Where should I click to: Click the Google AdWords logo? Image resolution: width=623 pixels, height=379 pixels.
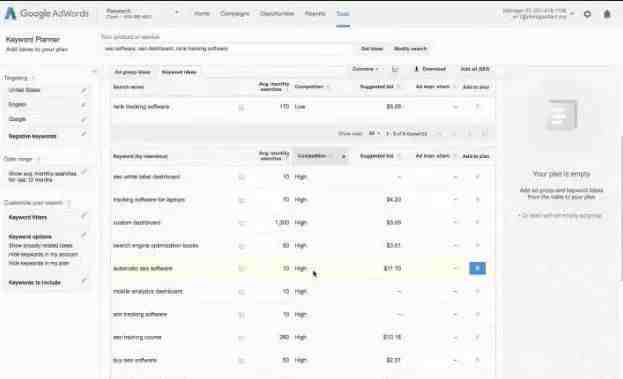[x=47, y=14]
